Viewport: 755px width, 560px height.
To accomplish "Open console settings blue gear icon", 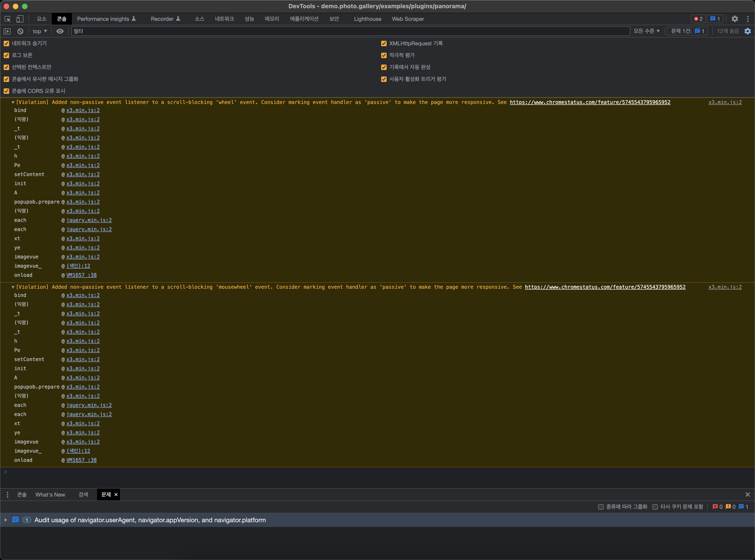I will coord(747,31).
